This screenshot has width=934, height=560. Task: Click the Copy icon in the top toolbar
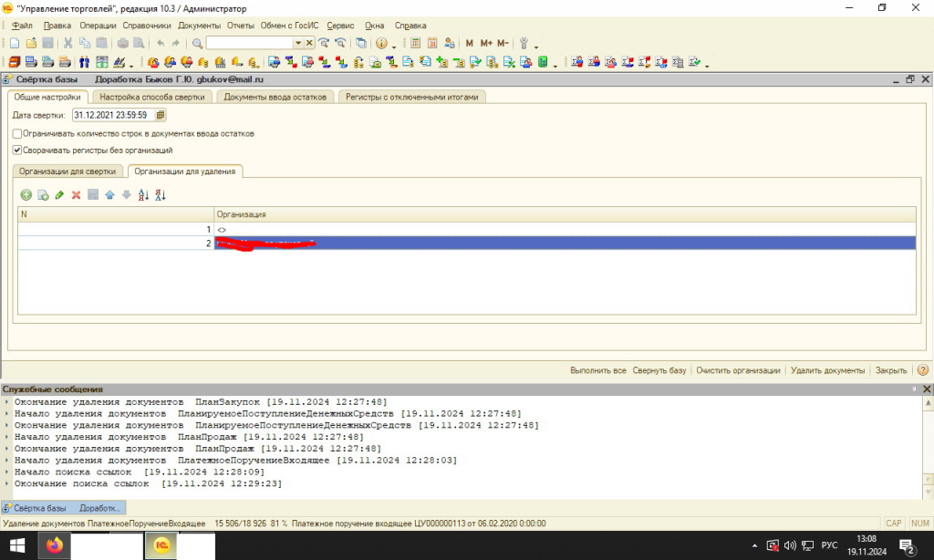[85, 44]
